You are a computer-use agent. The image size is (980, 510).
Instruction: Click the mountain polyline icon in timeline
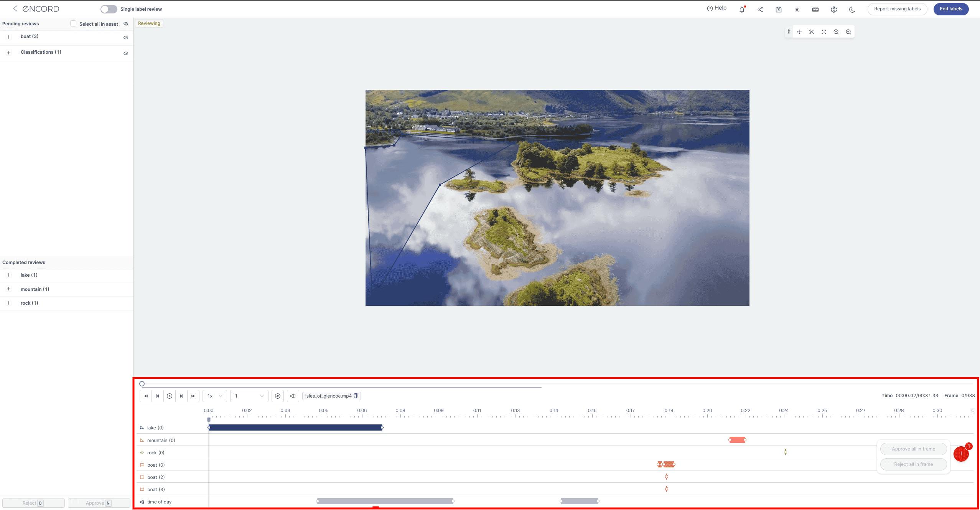coord(142,440)
